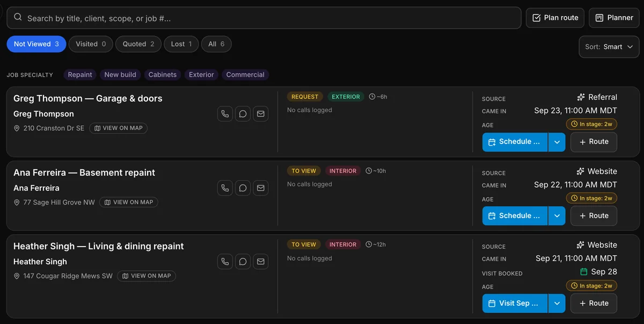Open chat with Greg Thompson
This screenshot has width=644, height=324.
[x=243, y=114]
